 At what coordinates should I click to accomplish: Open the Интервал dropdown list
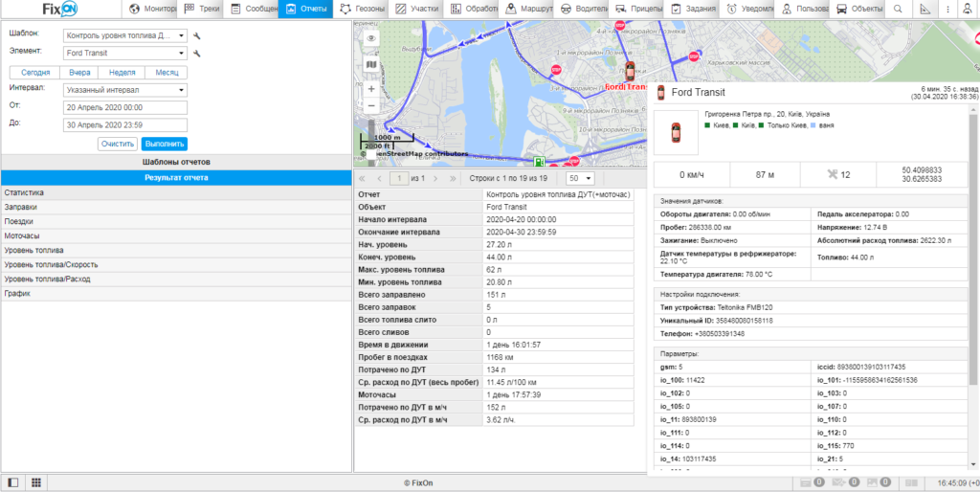click(125, 90)
